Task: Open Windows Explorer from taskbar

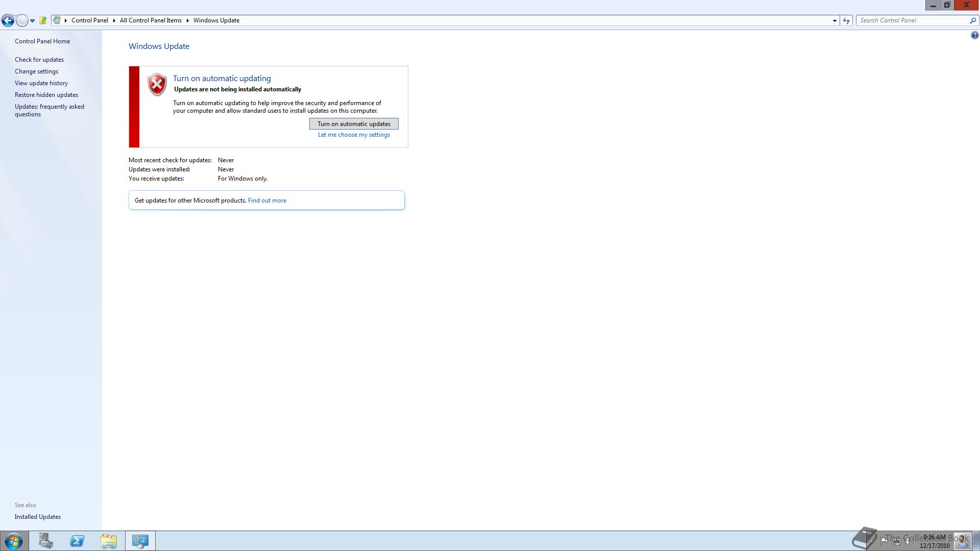Action: pos(109,541)
